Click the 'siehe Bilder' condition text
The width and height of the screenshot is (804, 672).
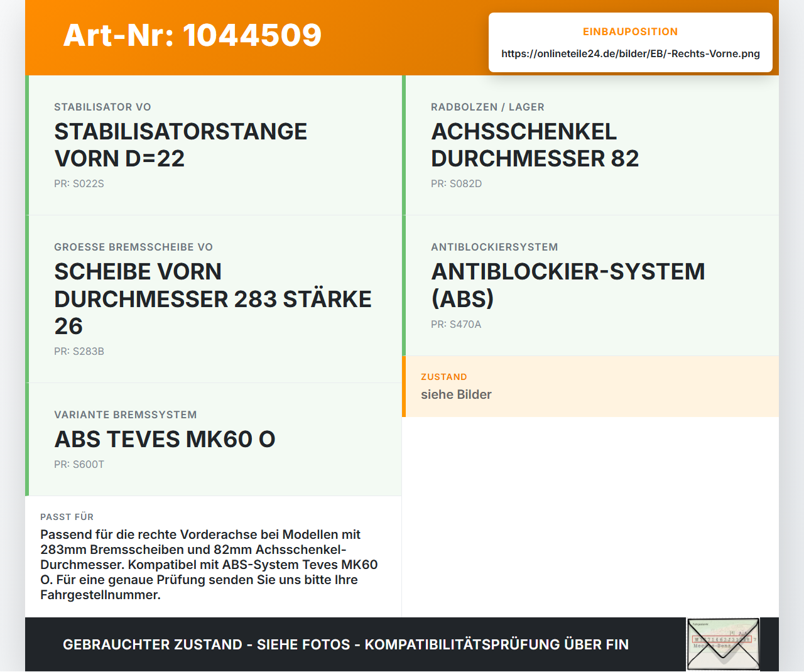point(456,395)
